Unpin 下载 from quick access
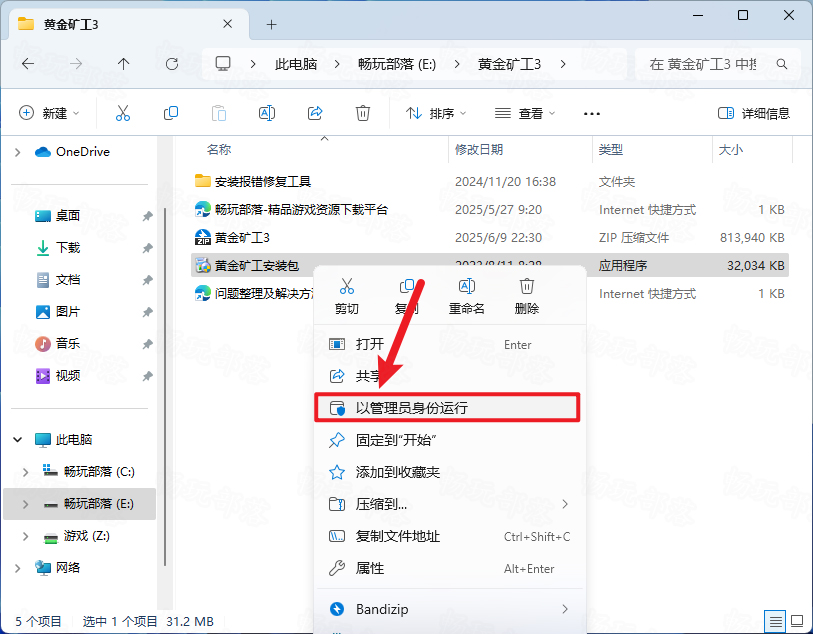 click(x=148, y=248)
